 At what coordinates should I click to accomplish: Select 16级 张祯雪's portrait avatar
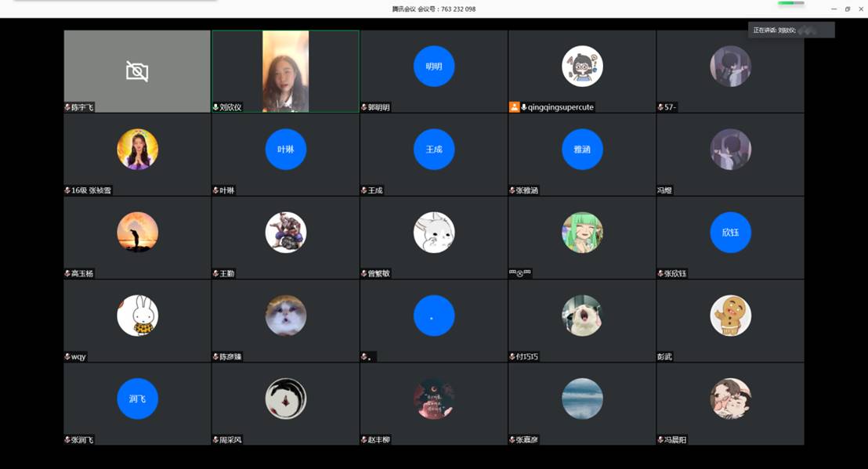137,150
